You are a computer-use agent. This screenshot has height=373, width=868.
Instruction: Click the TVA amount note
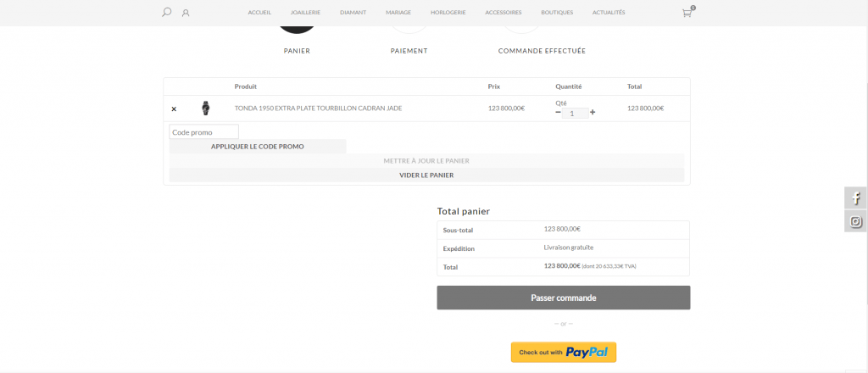pos(609,266)
